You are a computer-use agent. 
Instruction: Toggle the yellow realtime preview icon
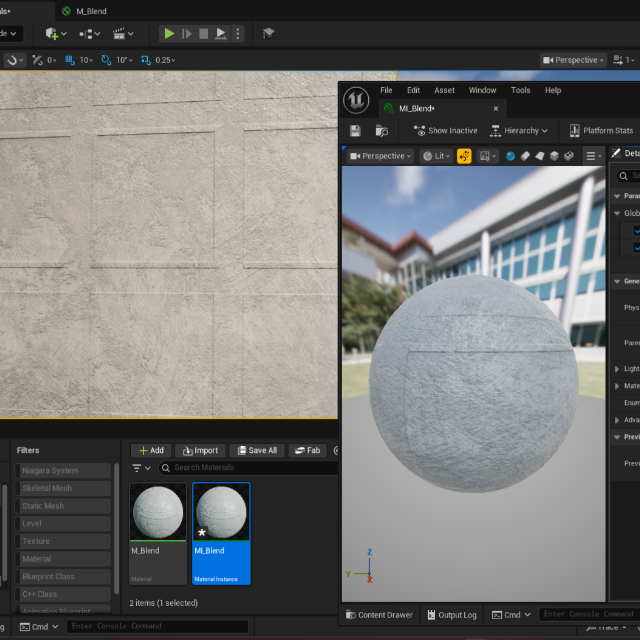464,156
